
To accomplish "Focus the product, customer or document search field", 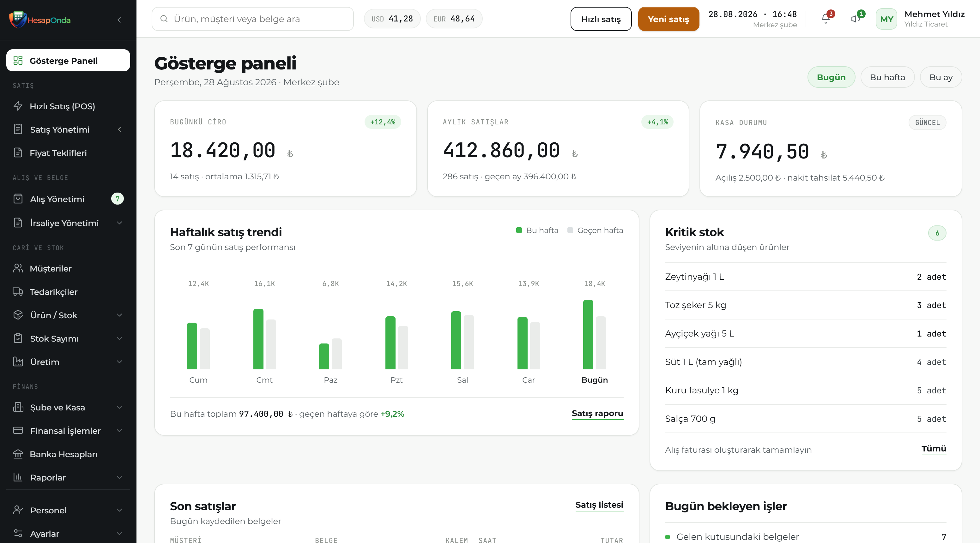I will pos(253,19).
